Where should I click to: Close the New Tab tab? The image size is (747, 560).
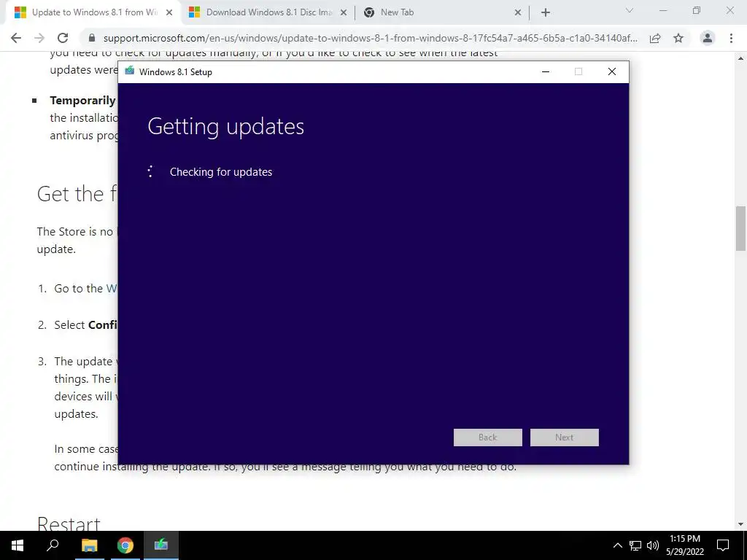pos(518,12)
